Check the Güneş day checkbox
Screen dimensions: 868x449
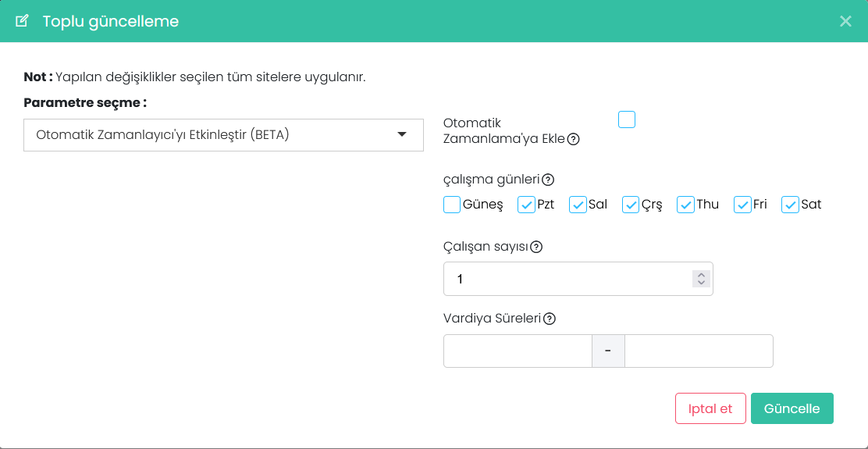[x=452, y=205]
